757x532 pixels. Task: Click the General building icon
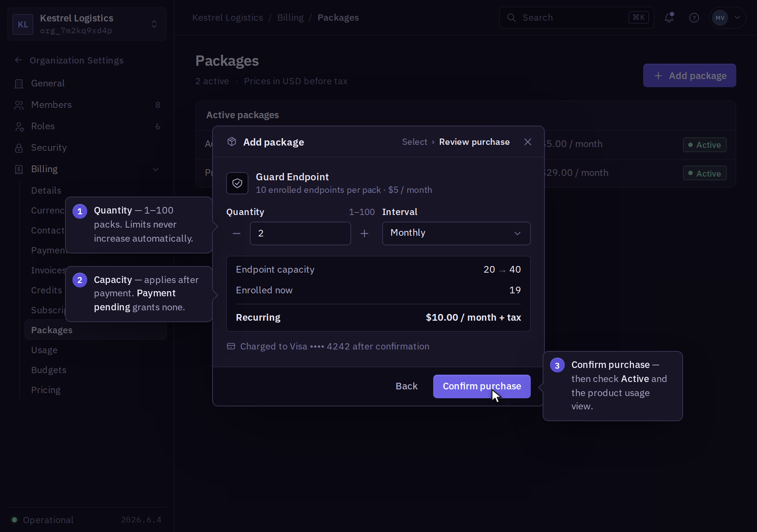(19, 83)
